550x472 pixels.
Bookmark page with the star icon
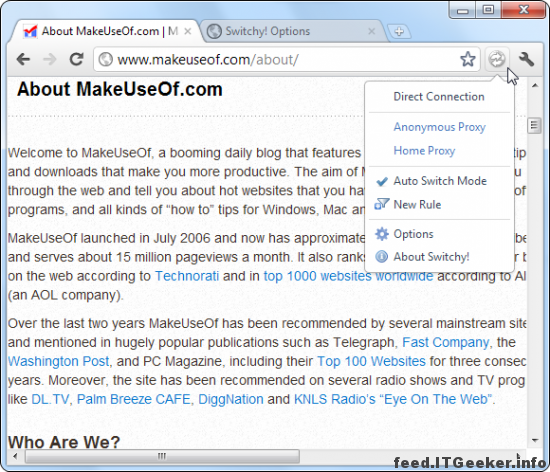point(468,59)
